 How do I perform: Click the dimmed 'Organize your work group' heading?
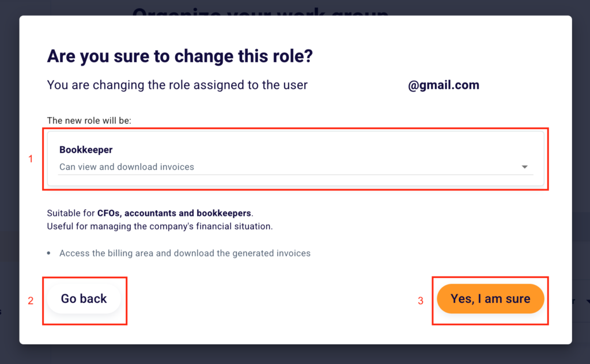tap(259, 10)
